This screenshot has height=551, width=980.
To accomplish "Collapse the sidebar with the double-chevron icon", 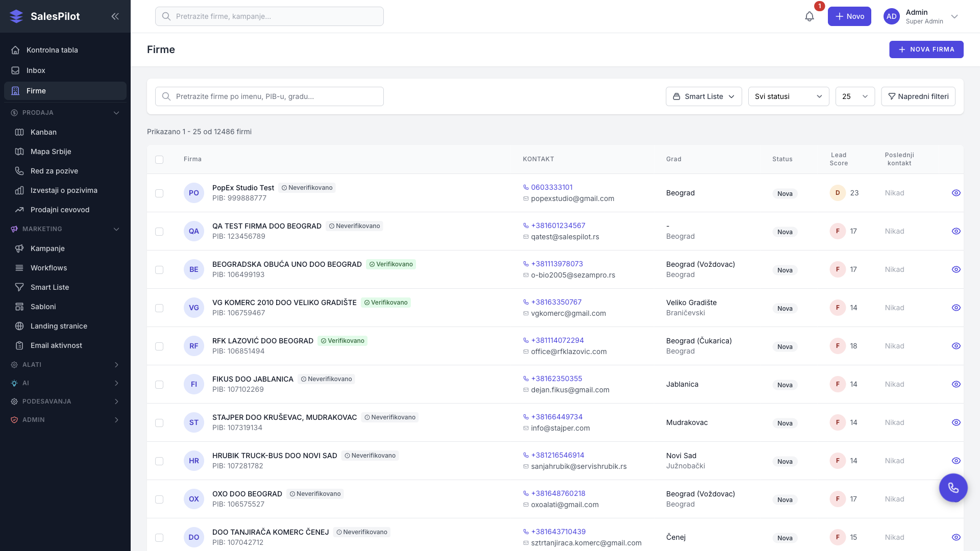I will point(115,16).
